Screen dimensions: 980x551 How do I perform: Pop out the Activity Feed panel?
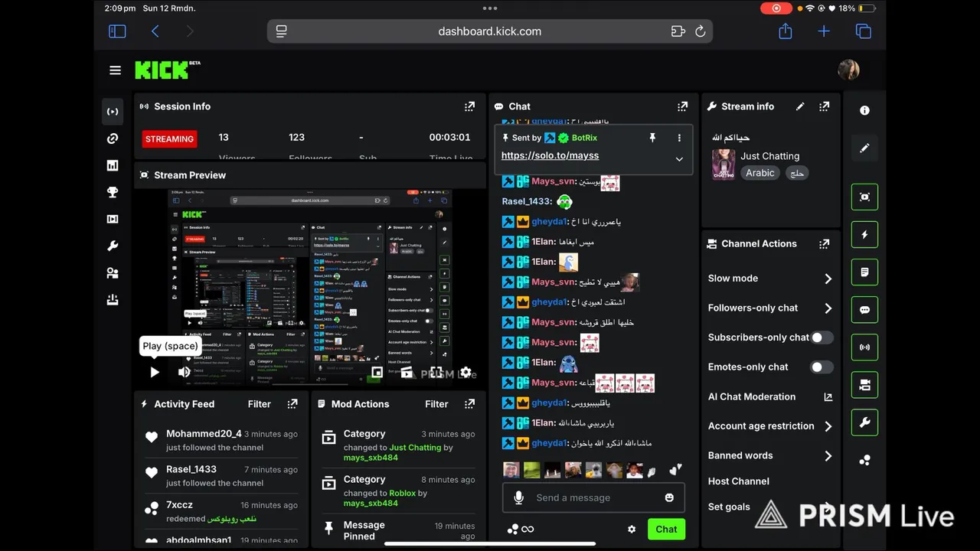292,404
